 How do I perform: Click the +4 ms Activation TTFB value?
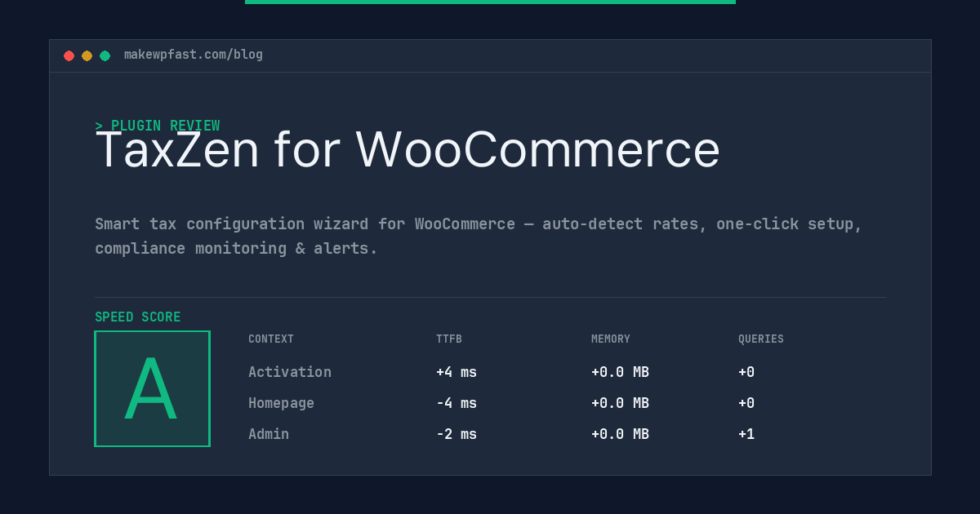(x=457, y=372)
